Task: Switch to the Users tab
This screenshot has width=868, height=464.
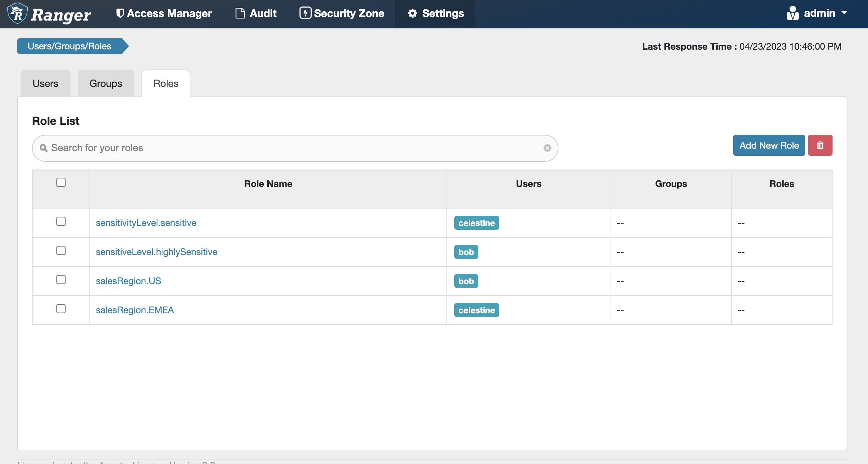Action: (45, 84)
